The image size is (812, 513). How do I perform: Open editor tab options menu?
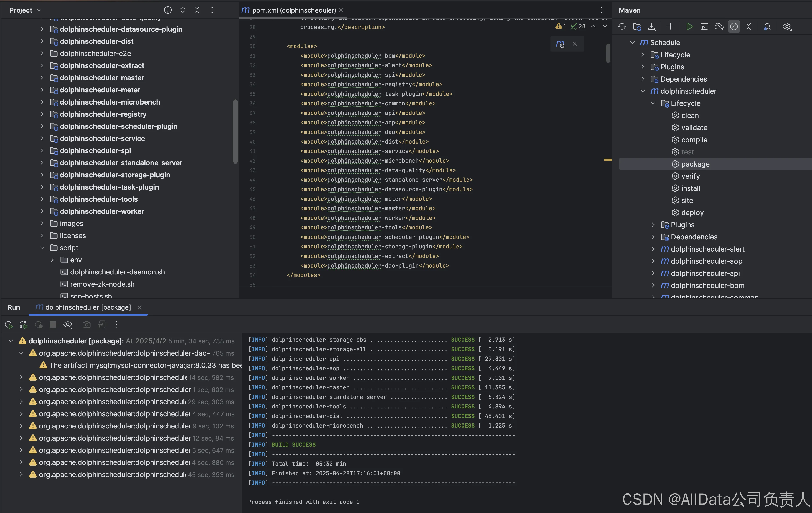pyautogui.click(x=601, y=10)
